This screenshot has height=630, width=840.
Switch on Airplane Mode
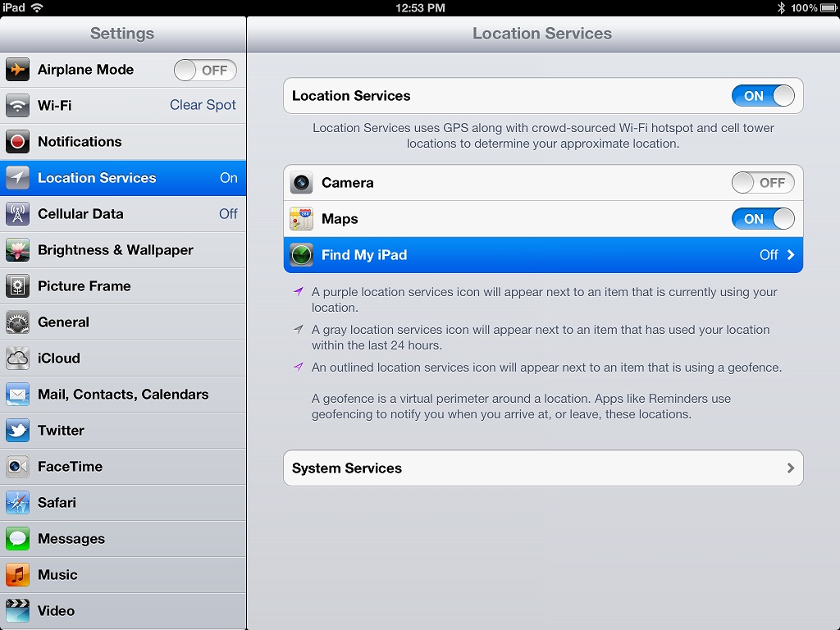pos(205,71)
